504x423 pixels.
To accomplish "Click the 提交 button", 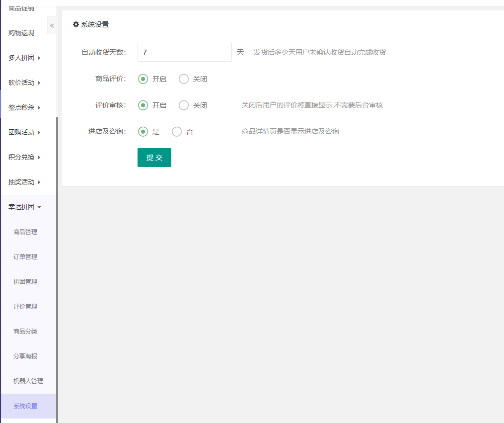I will click(x=154, y=158).
